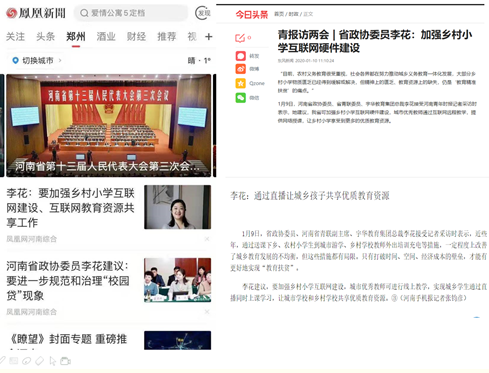489x373 pixels.
Task: Share via the green WeChat icon
Action: (x=241, y=97)
